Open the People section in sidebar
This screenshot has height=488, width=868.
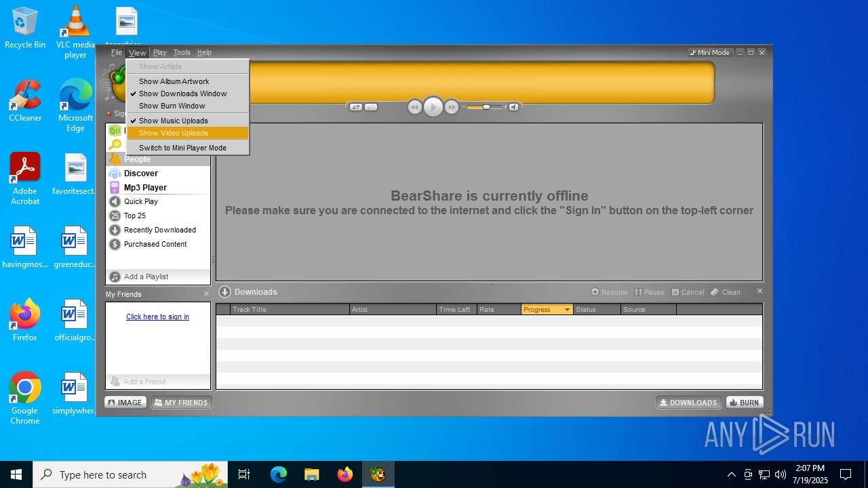(158, 159)
